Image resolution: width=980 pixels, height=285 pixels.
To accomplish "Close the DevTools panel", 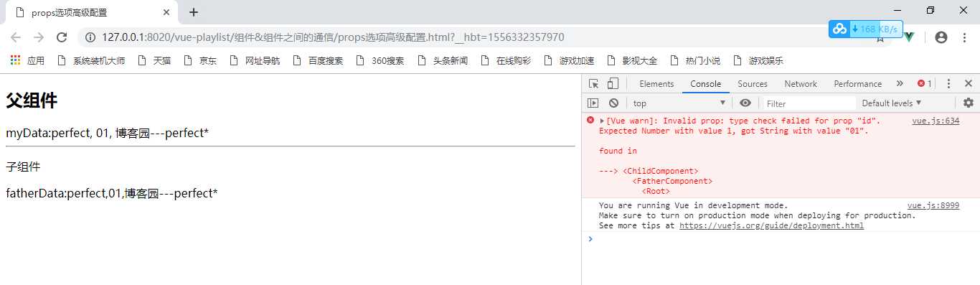I will pos(968,83).
